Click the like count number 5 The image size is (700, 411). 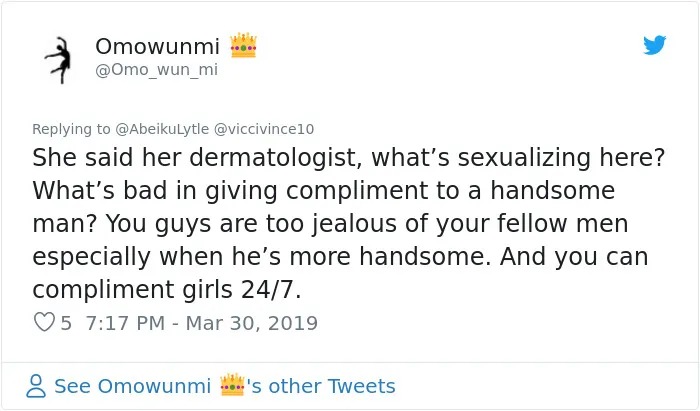66,323
